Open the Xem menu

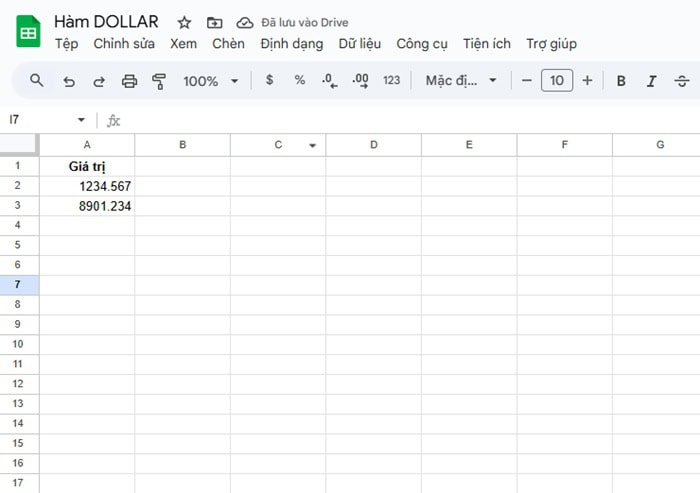(x=183, y=44)
